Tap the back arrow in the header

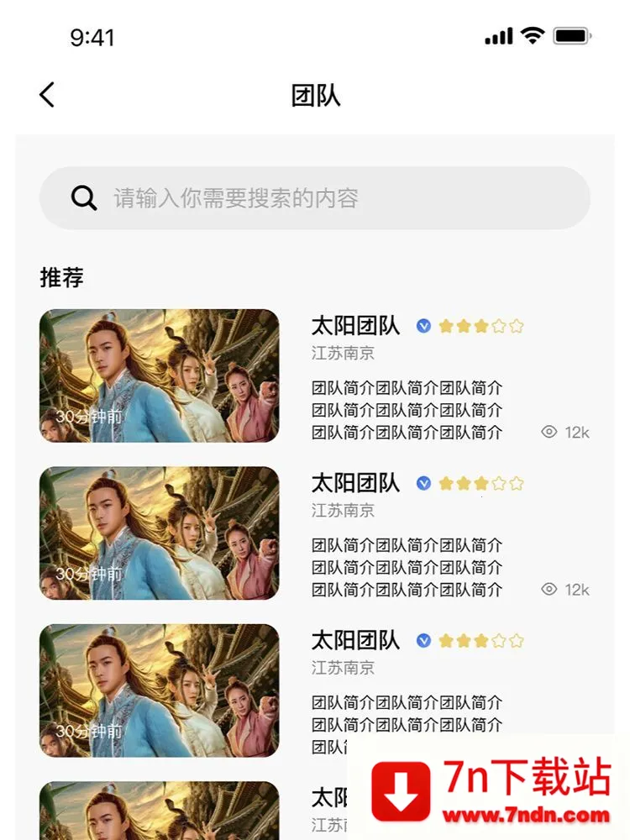47,95
